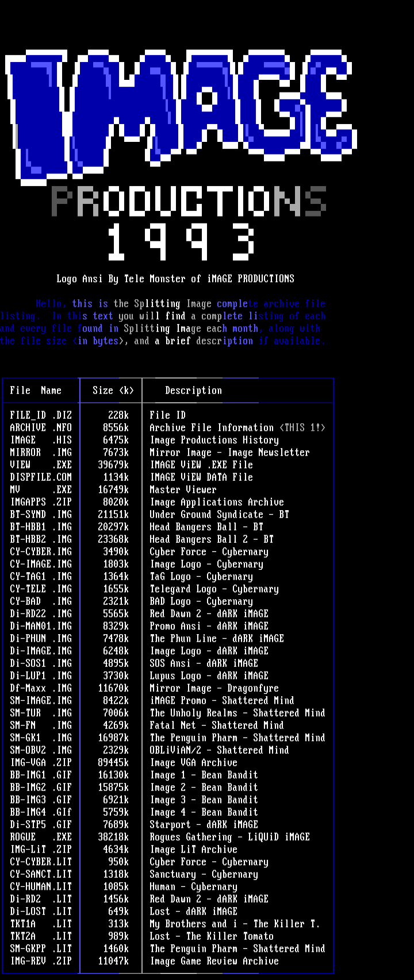Click the gray PRODUCTIONS heading text
Screen dimensions: 414x980
[x=189, y=201]
